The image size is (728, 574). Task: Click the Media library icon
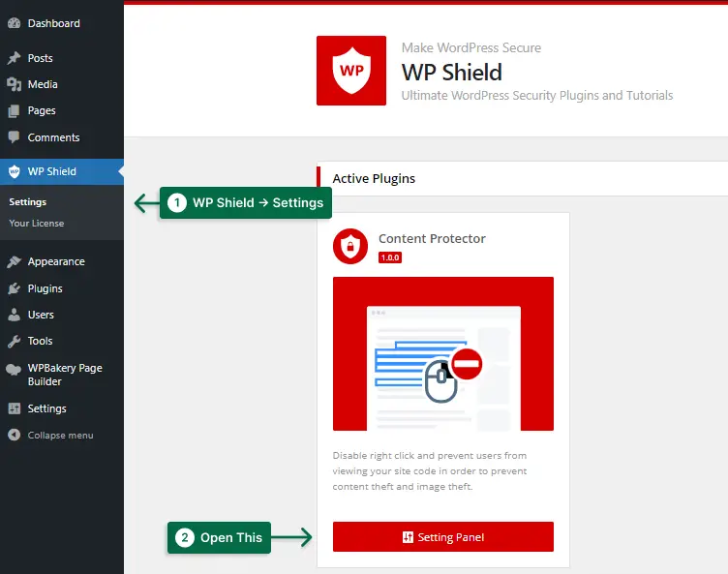14,84
